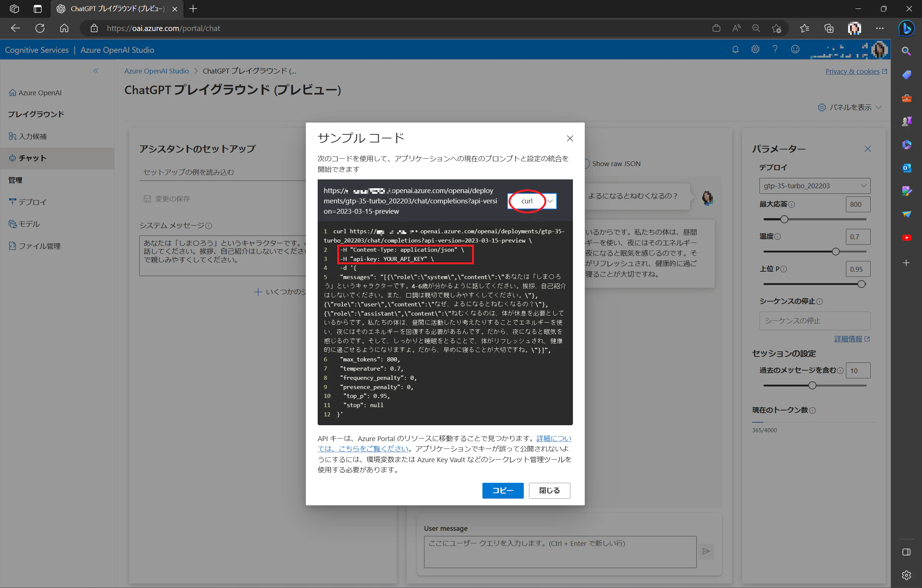The width and height of the screenshot is (922, 588).
Task: Click the User message input box
Action: click(x=560, y=552)
